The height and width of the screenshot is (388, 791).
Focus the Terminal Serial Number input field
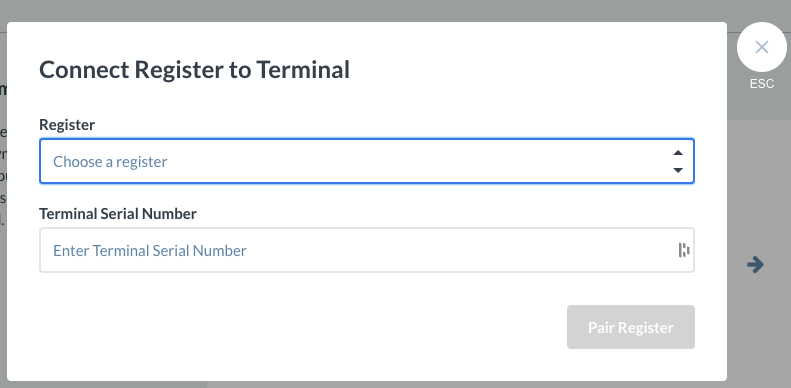[x=367, y=250]
